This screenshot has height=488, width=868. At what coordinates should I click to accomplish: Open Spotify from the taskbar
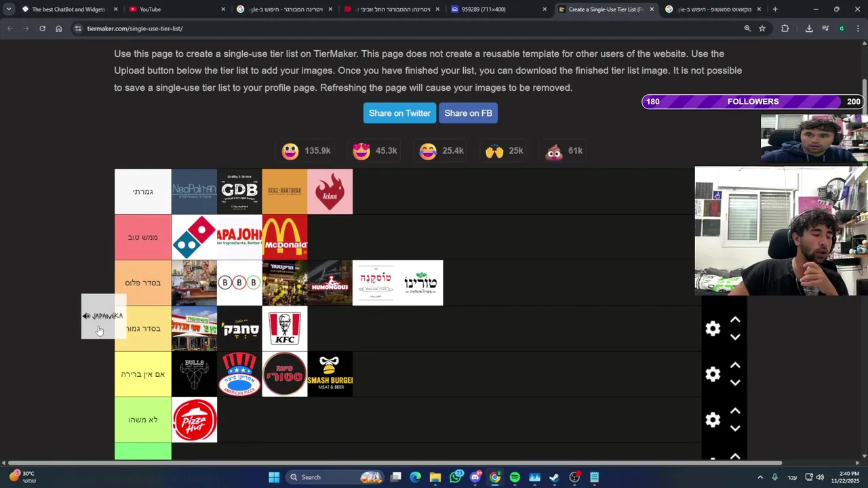pyautogui.click(x=515, y=477)
